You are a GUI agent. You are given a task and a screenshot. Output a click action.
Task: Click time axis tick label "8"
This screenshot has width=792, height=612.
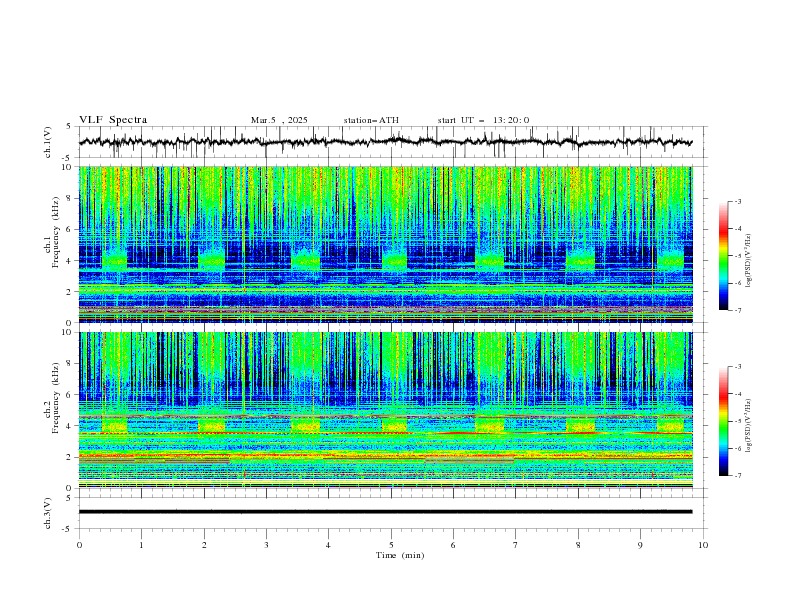tap(578, 545)
